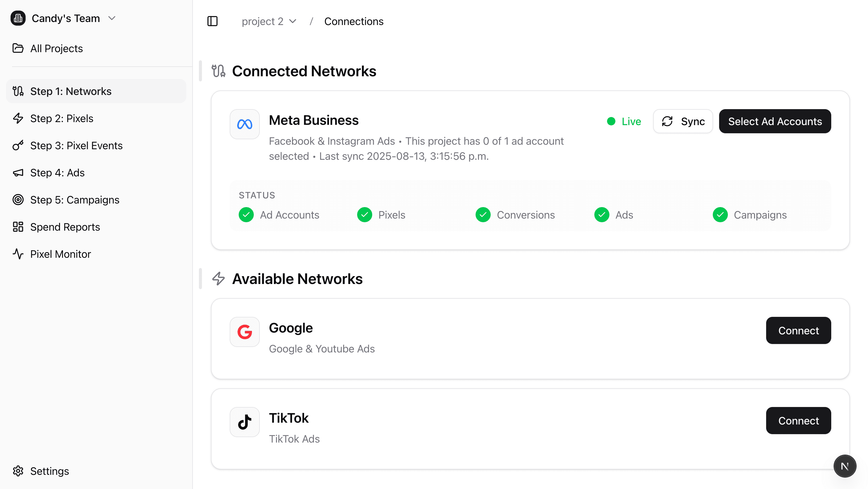
Task: Click the Candy's Team avatar icon
Action: coord(18,18)
